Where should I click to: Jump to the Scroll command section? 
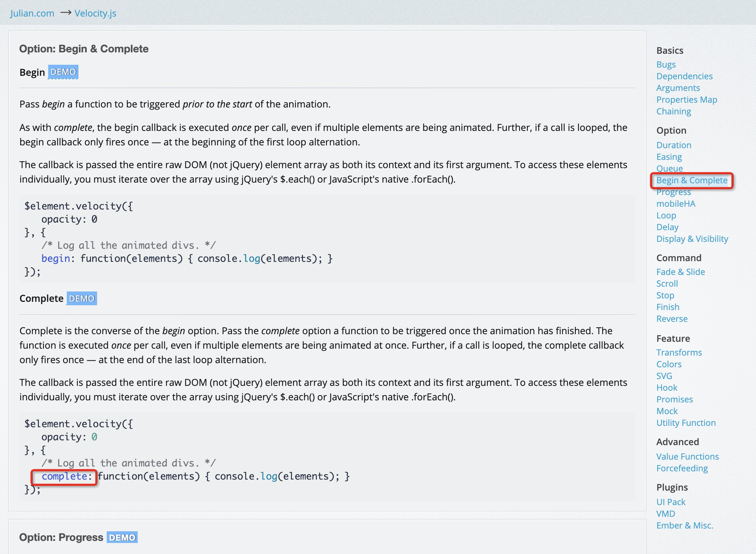coord(667,284)
